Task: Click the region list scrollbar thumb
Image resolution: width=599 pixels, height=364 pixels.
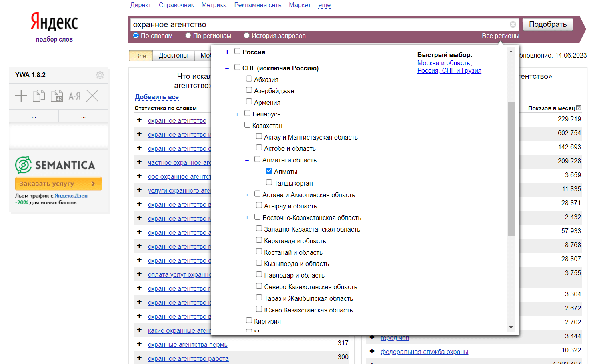Action: [x=511, y=169]
